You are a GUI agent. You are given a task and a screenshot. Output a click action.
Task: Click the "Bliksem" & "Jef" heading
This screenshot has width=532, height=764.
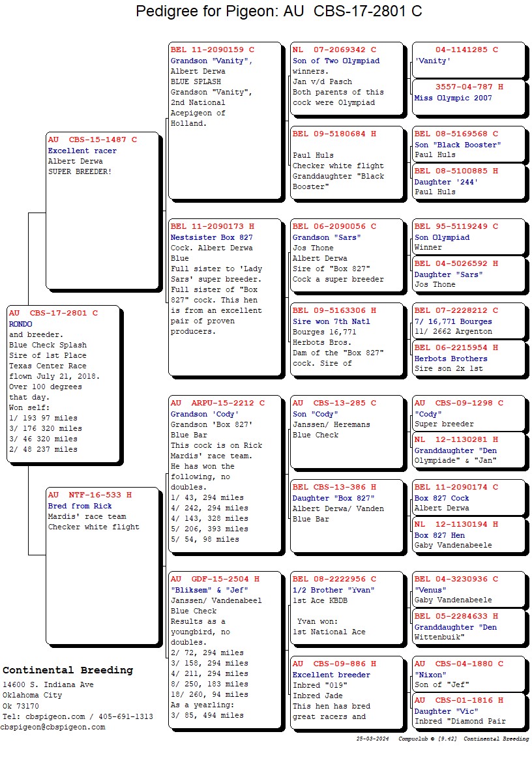tap(205, 590)
